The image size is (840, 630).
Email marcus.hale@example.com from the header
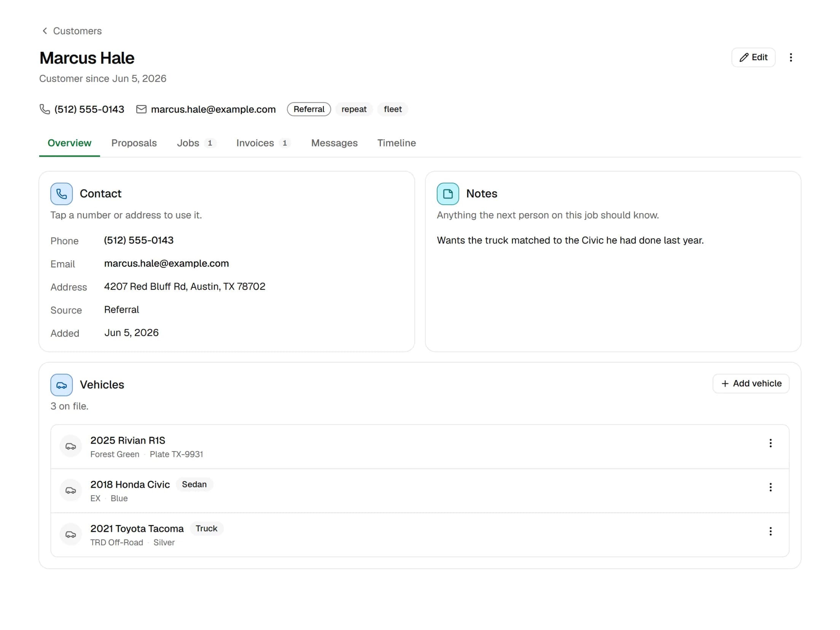coord(213,109)
